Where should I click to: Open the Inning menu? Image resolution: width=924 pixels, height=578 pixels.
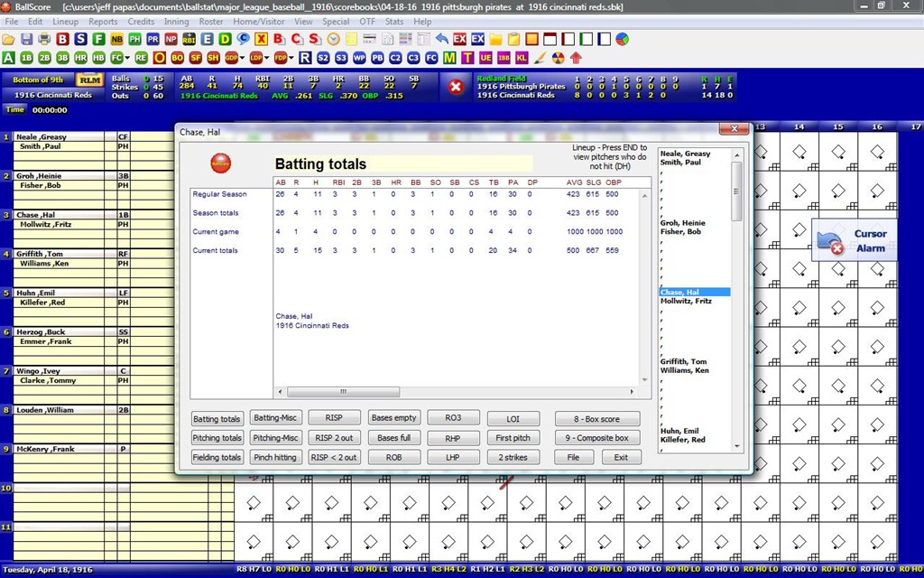176,22
